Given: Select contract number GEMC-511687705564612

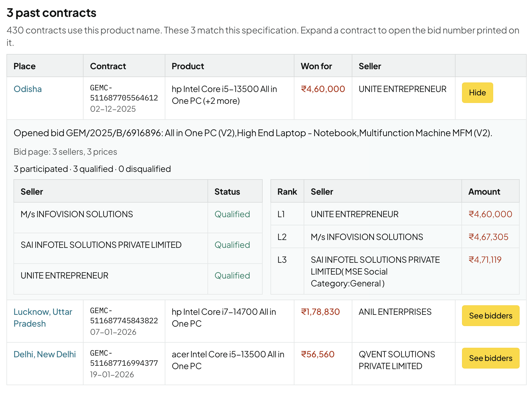Looking at the screenshot, I should coord(124,93).
